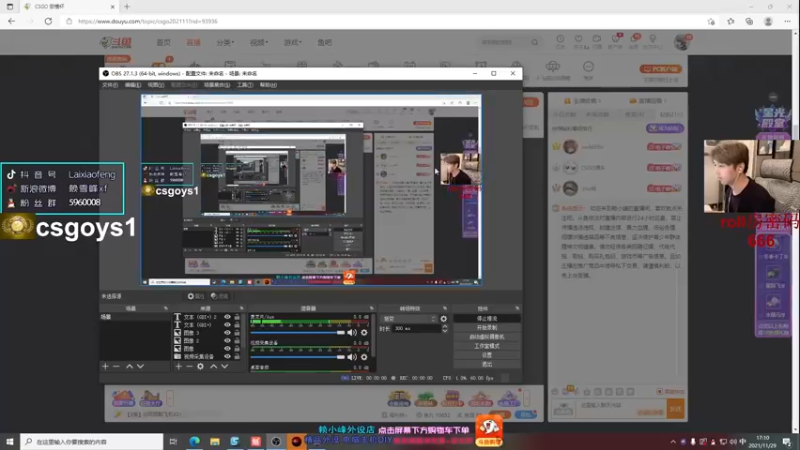Move source down in the sources list
The height and width of the screenshot is (450, 800).
(224, 366)
